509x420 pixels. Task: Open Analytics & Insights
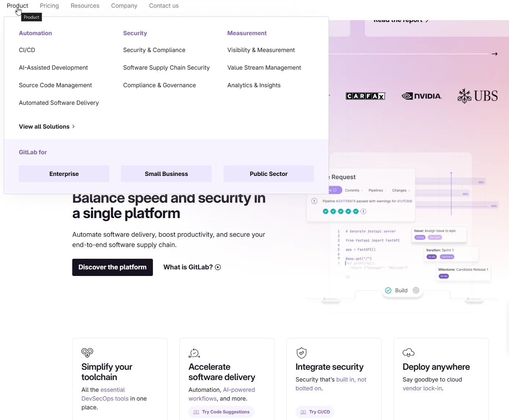click(x=254, y=85)
